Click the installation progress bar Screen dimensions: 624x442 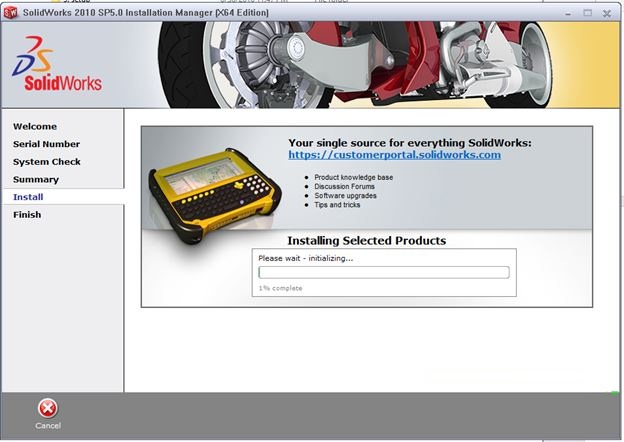coord(384,273)
